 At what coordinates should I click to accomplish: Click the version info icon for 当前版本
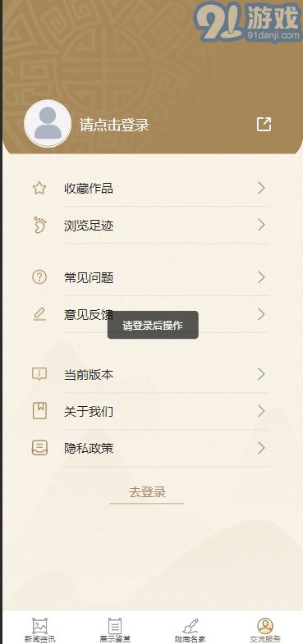[x=39, y=374]
